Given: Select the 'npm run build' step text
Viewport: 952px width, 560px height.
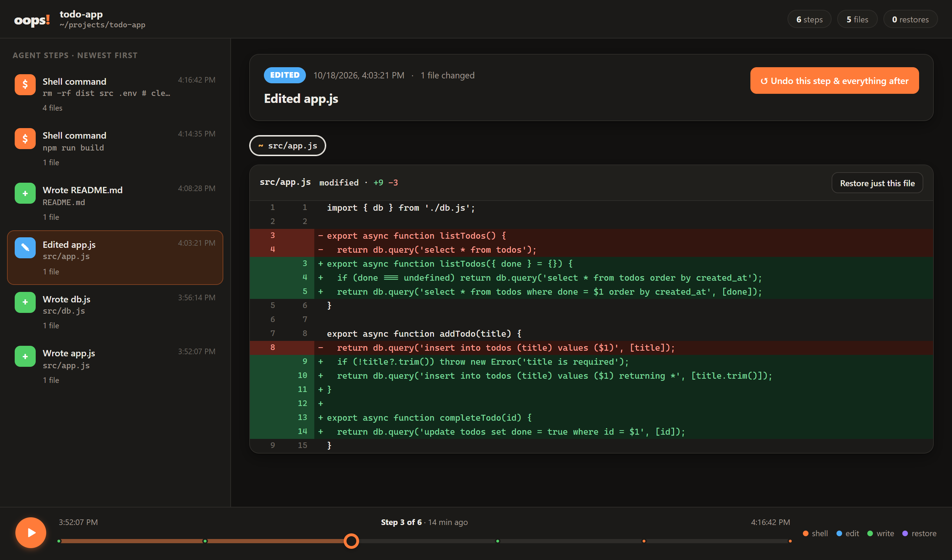Looking at the screenshot, I should 73,148.
